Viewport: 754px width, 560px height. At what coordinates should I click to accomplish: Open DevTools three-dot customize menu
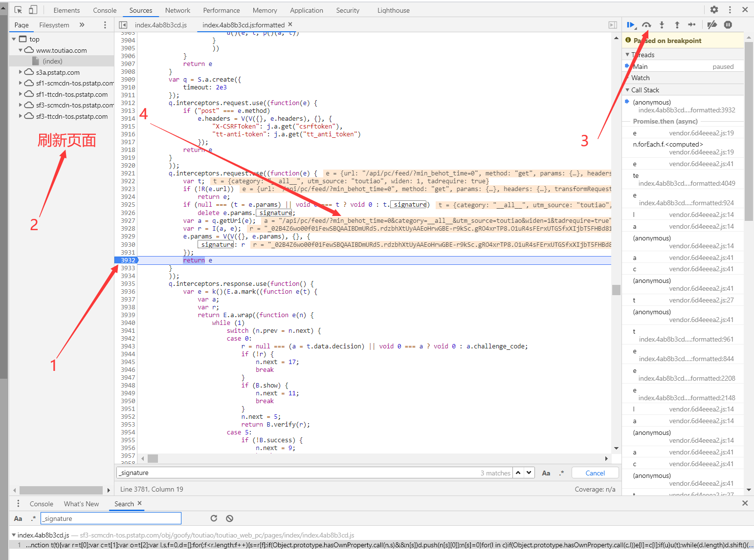[x=730, y=10]
